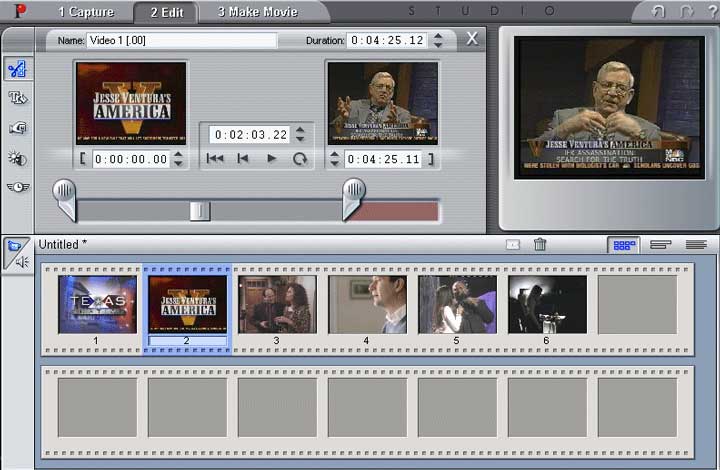Select the clip properties scissors tool
720x470 pixels.
pos(17,69)
